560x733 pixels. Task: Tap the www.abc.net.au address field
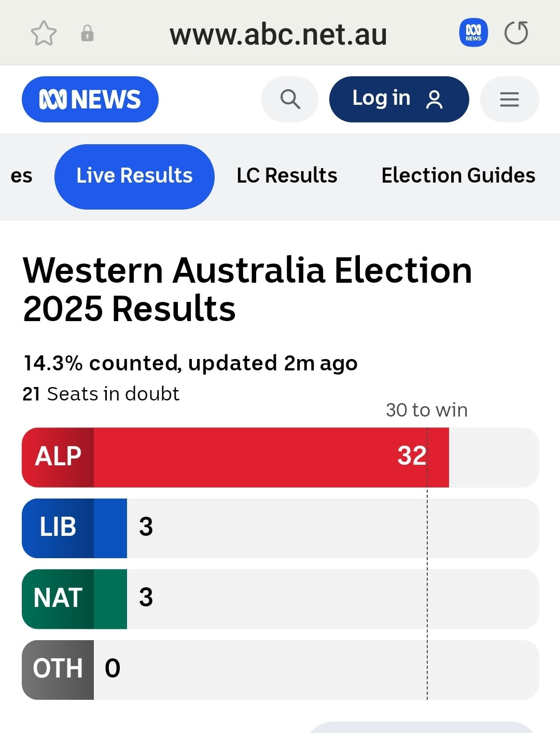278,34
